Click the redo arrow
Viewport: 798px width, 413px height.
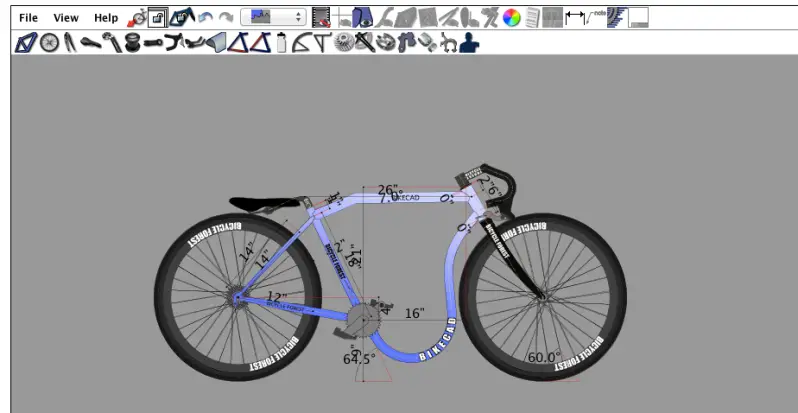[226, 18]
